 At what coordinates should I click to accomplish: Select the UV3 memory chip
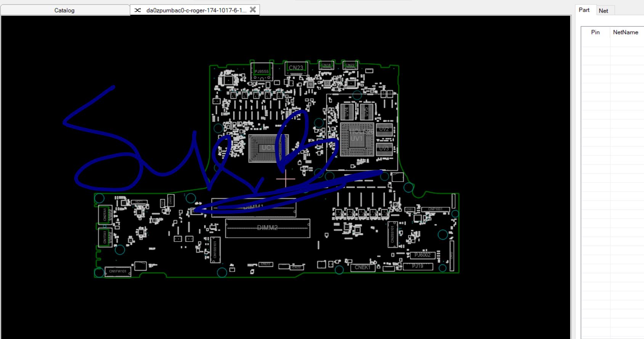click(x=384, y=149)
